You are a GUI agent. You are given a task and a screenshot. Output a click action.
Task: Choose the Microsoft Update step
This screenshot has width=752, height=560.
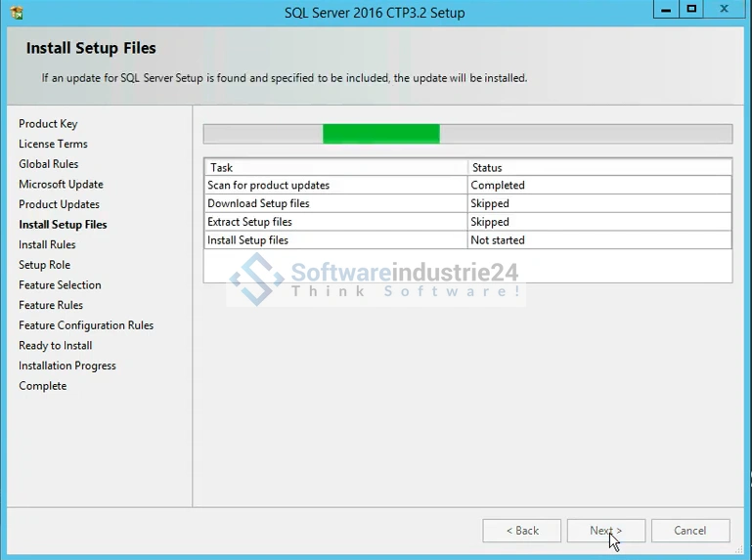tap(61, 185)
